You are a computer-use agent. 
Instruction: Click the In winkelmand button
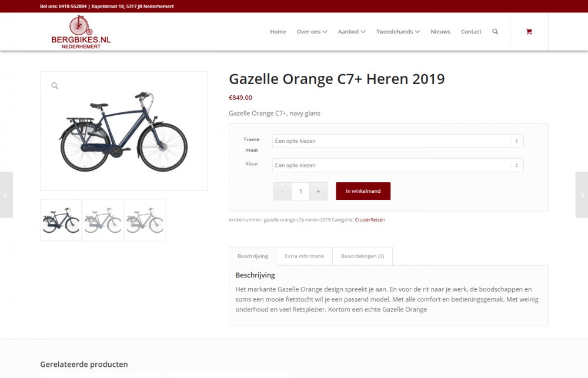tap(363, 191)
